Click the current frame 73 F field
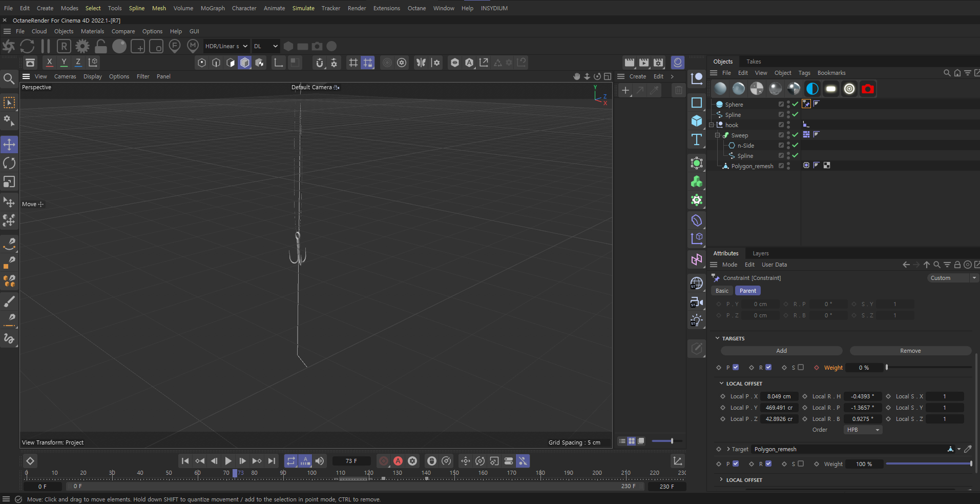980x504 pixels. tap(351, 461)
